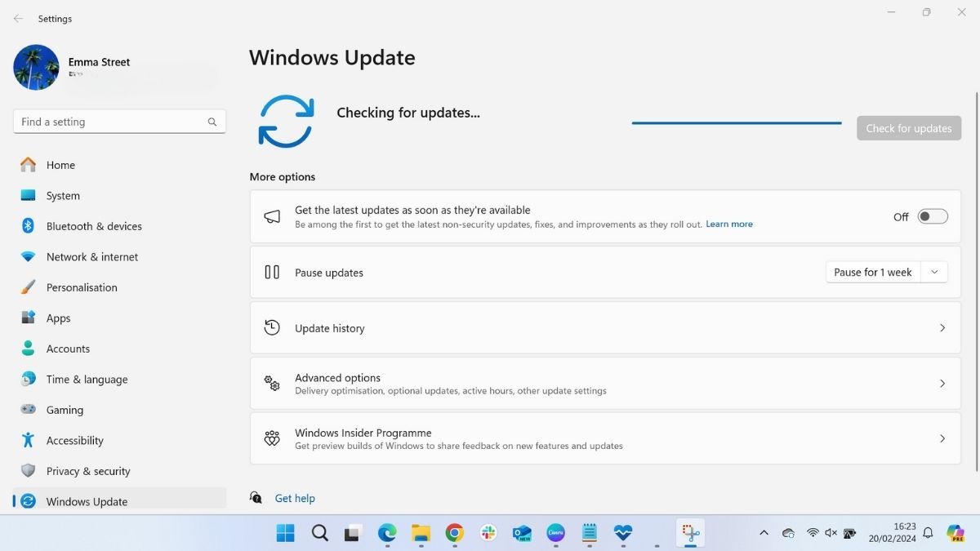
Task: Click the Windows Insider Programme icon
Action: 272,438
